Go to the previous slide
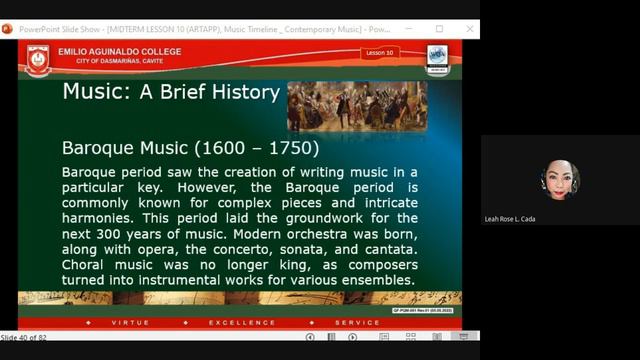Screen dimensions: 640x360 click(310, 337)
